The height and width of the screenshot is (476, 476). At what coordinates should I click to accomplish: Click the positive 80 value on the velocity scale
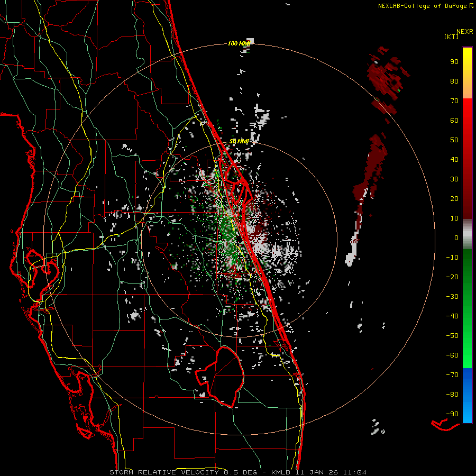click(x=454, y=81)
